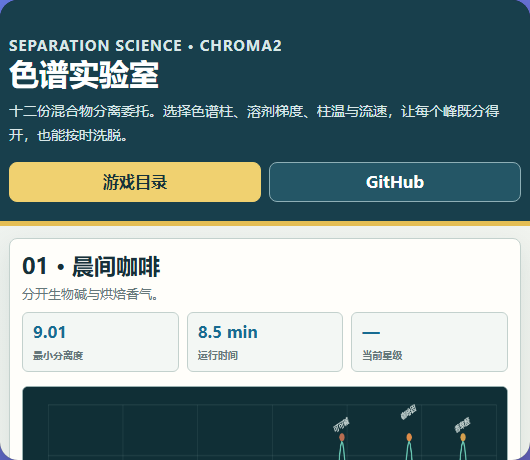
Task: Open the 游戏目录 game catalog
Action: (x=135, y=182)
